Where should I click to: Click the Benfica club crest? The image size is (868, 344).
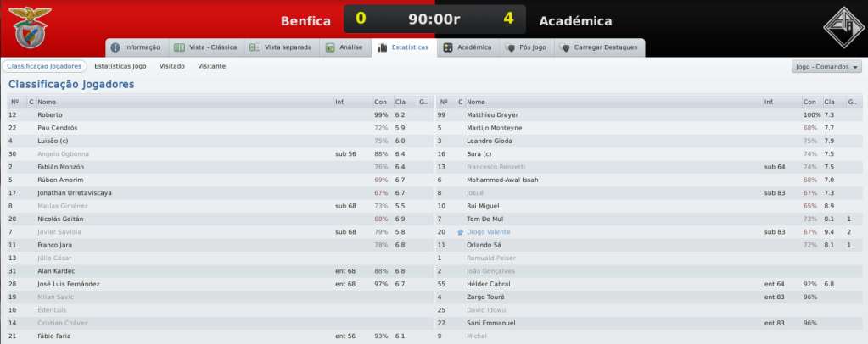tap(30, 26)
